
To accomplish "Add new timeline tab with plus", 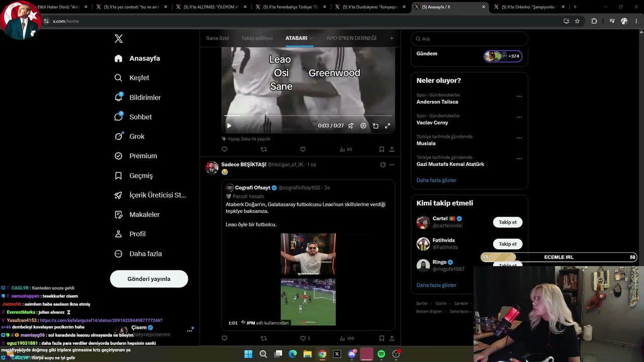I will click(x=392, y=38).
